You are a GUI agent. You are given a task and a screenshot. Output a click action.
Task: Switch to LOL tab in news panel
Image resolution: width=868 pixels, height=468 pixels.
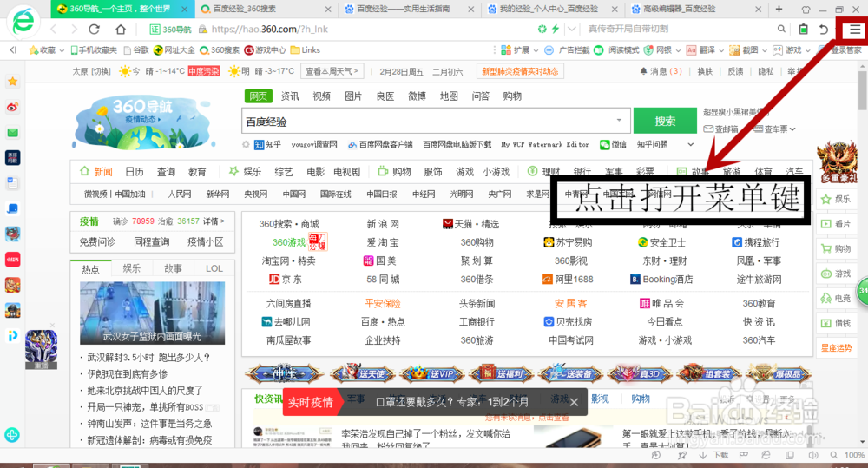(x=214, y=268)
